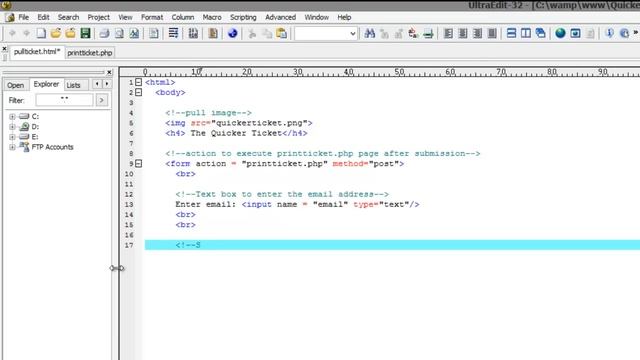The image size is (640, 360).
Task: Collapse the form code fold on line 9
Action: [x=139, y=164]
